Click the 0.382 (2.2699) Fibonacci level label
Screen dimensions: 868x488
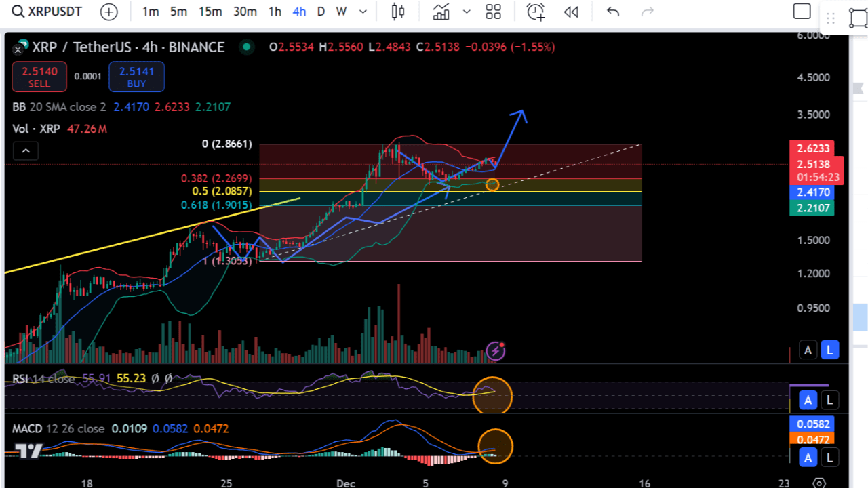point(216,178)
